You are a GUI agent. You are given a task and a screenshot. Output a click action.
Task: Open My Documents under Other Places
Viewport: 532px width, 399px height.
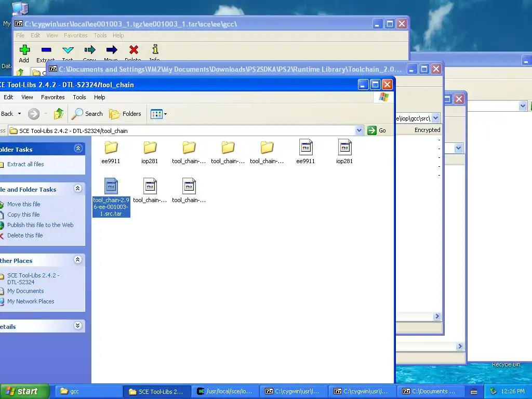(x=25, y=291)
